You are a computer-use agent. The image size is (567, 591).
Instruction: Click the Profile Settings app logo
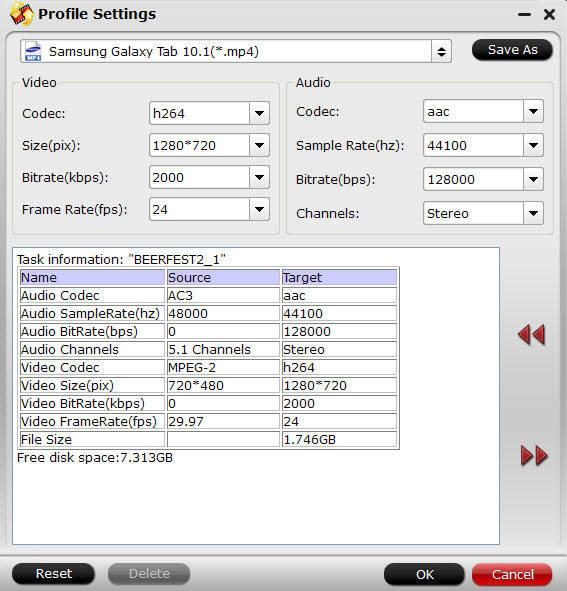pos(21,14)
